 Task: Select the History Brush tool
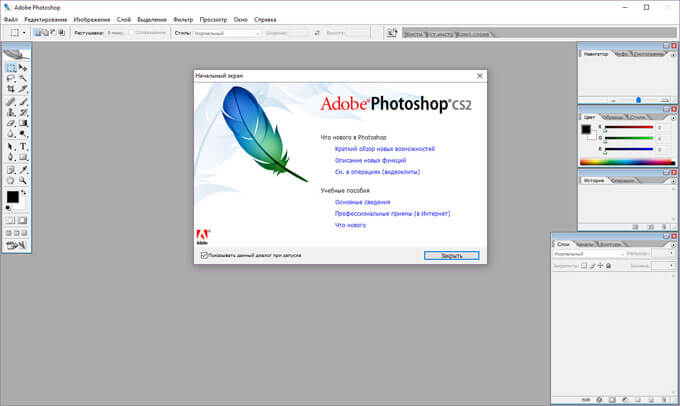[x=23, y=112]
